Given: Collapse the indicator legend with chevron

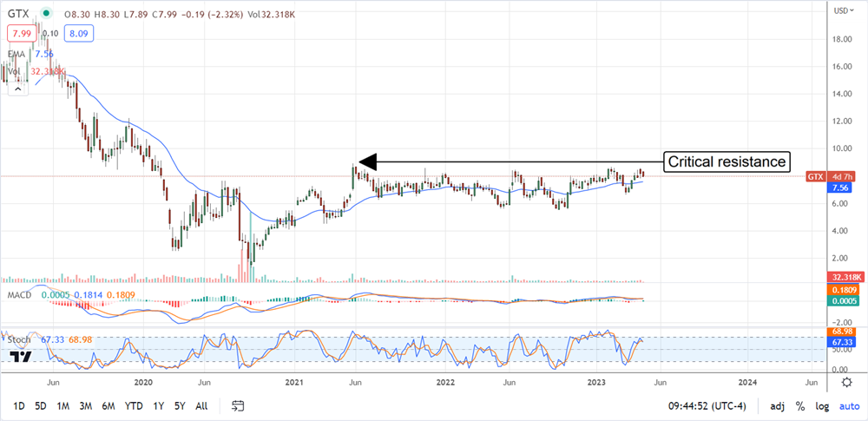Looking at the screenshot, I should (x=16, y=89).
